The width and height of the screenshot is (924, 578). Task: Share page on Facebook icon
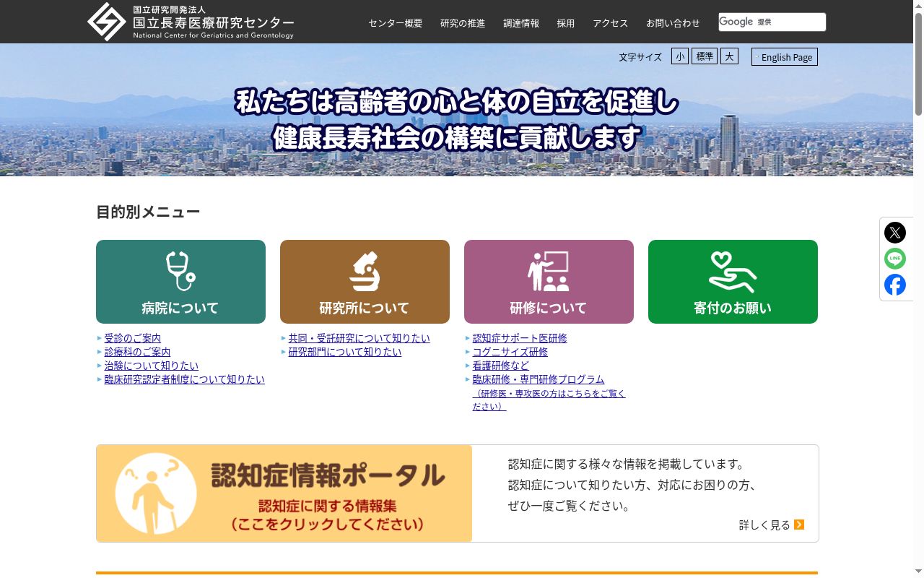click(x=895, y=285)
